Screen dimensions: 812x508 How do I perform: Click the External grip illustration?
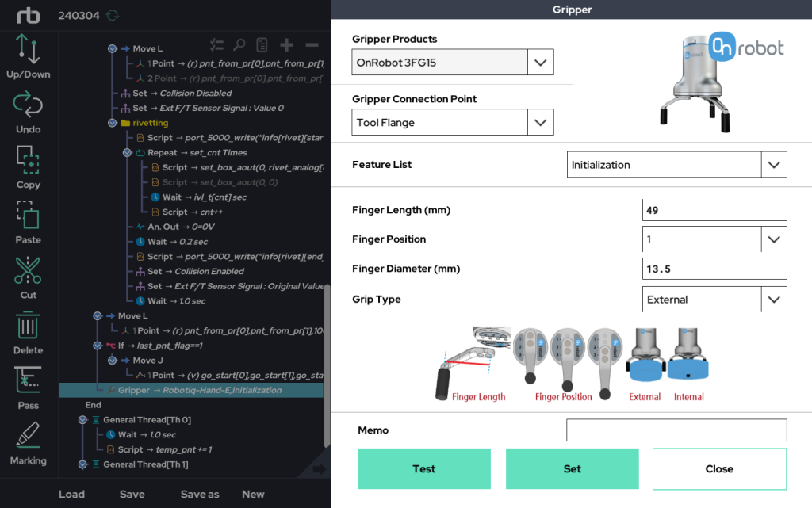(x=645, y=354)
